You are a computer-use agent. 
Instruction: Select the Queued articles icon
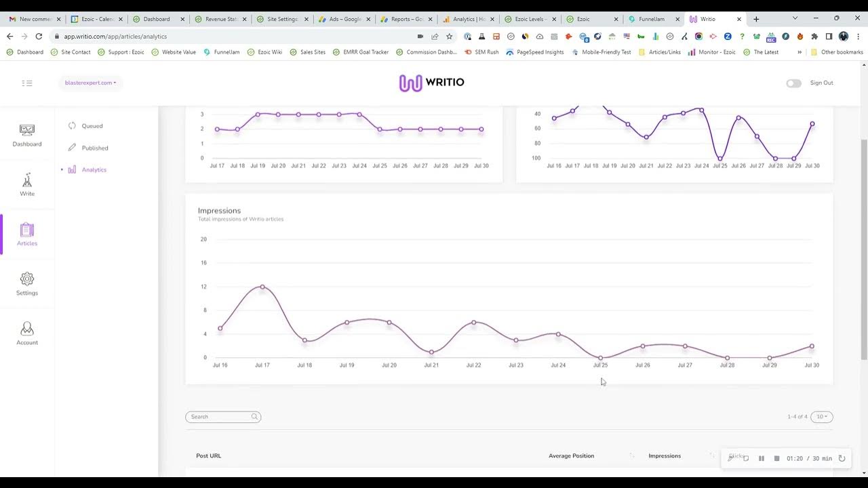[71, 125]
